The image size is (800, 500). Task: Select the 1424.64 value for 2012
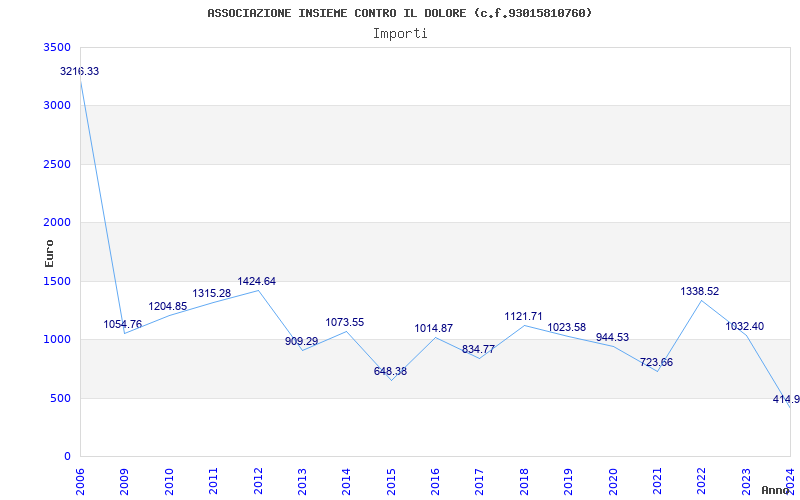257,282
